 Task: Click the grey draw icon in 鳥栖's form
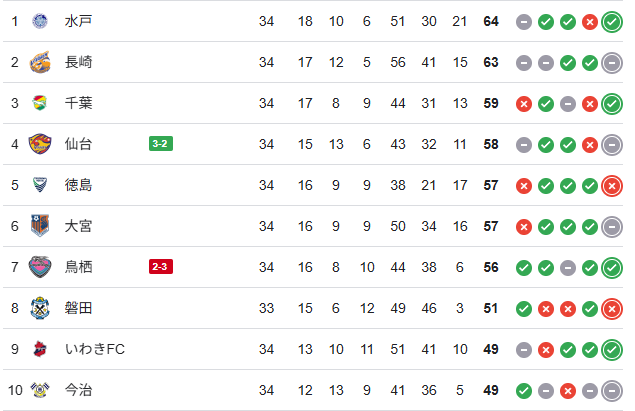568,267
